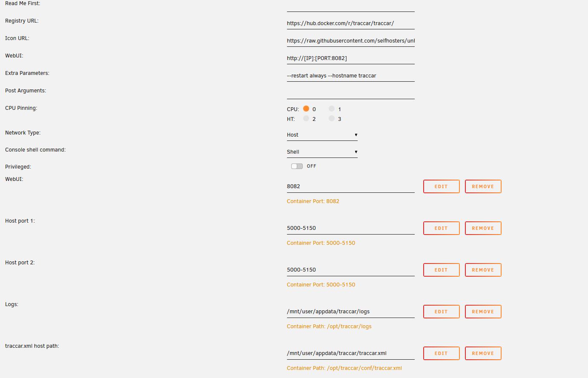The image size is (588, 378).
Task: Click the 'Read Me First:' label
Action: coord(23,3)
